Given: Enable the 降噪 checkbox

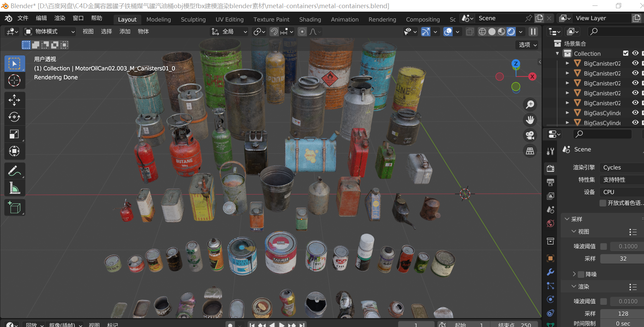Looking at the screenshot, I should point(581,274).
